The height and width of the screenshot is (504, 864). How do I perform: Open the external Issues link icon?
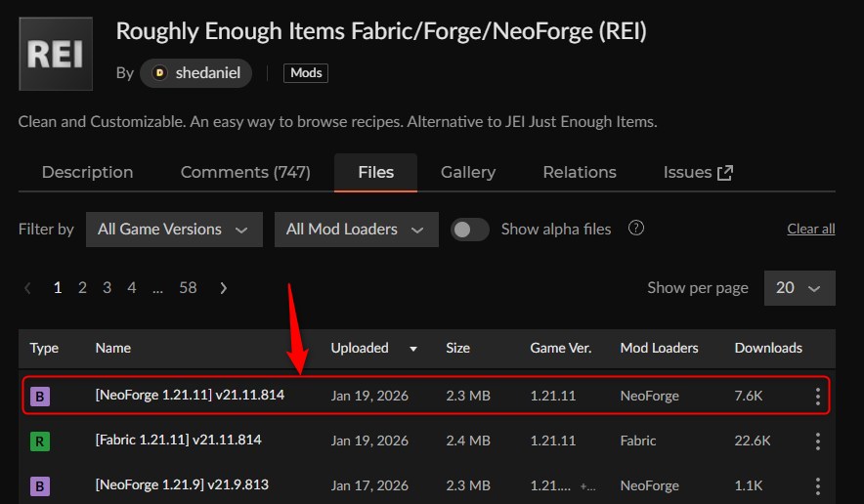[725, 173]
